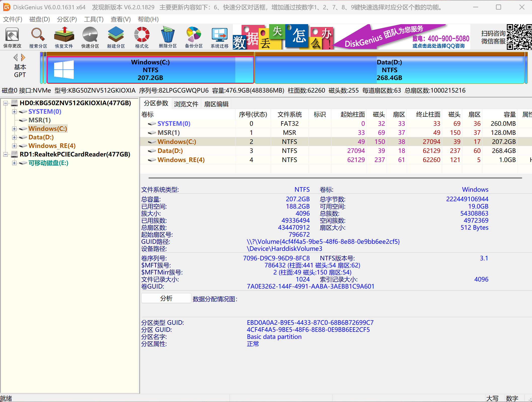
Task: Select Windows_RE(4) in the disk tree
Action: click(x=52, y=146)
